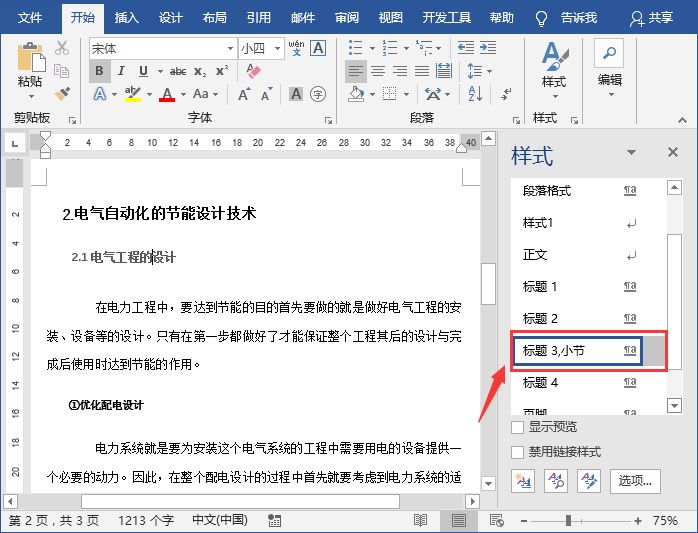698x533 pixels.
Task: Switch to the 设计 tab
Action: tap(170, 18)
